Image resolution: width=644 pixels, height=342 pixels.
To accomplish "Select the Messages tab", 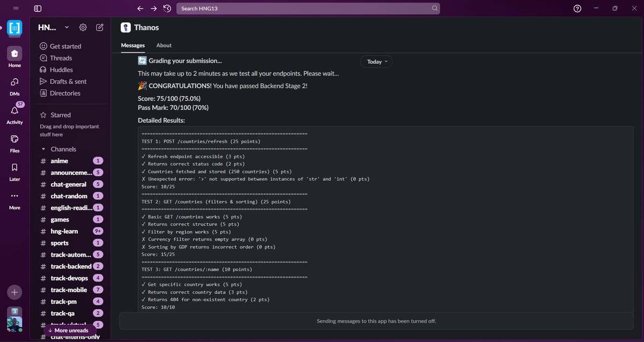I will [x=133, y=45].
